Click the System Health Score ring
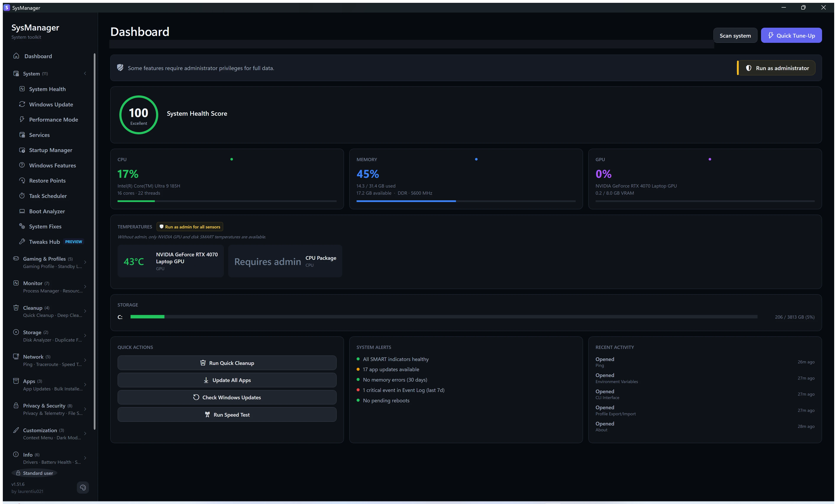 point(139,115)
